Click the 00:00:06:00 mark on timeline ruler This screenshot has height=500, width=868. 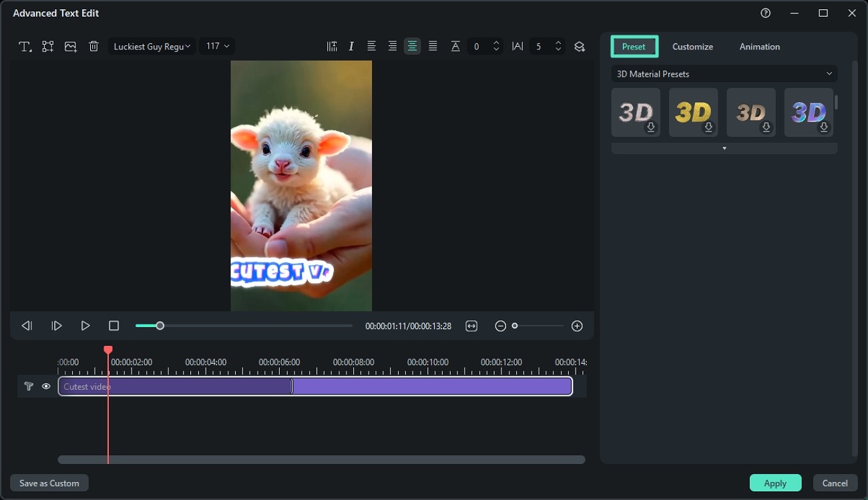click(x=279, y=362)
